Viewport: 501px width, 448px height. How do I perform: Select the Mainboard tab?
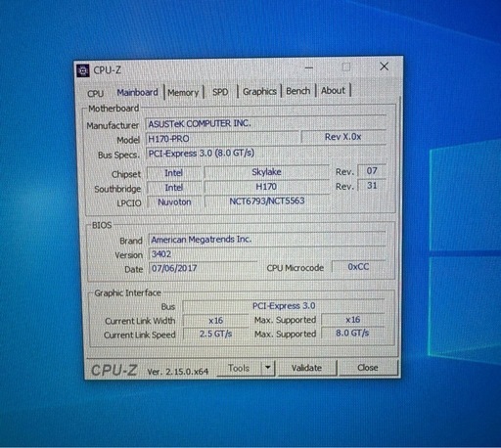137,93
